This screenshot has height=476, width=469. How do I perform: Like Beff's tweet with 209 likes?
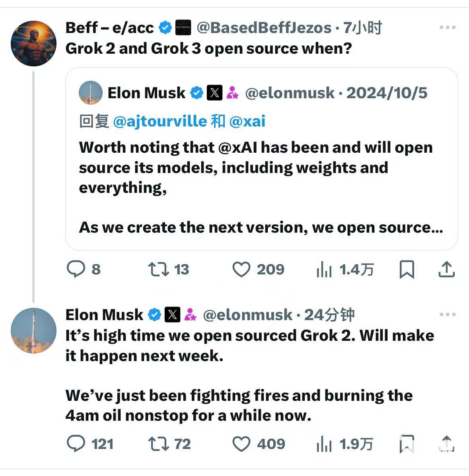click(x=241, y=269)
